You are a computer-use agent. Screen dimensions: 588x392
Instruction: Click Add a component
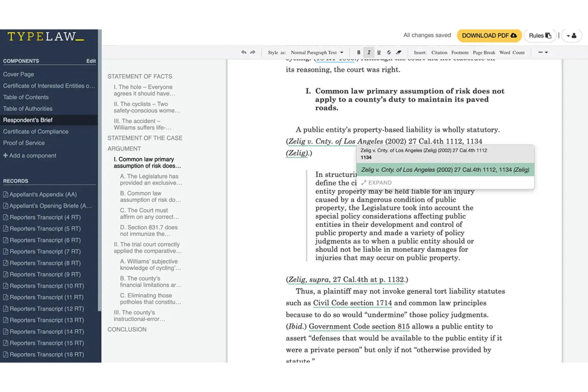tap(30, 156)
